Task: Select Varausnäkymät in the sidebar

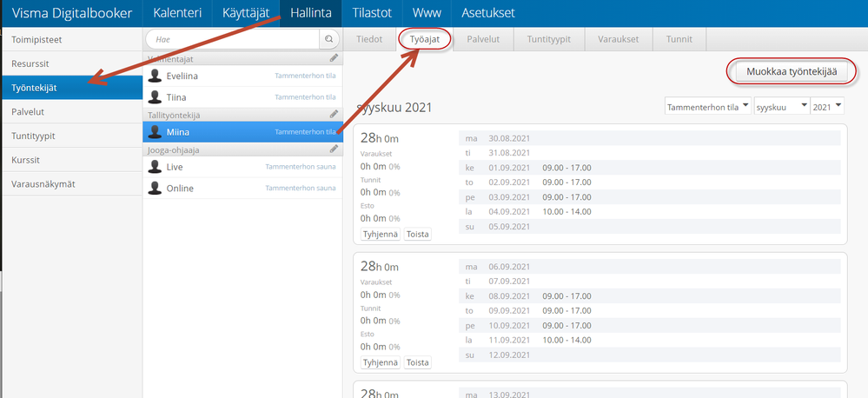Action: click(71, 183)
